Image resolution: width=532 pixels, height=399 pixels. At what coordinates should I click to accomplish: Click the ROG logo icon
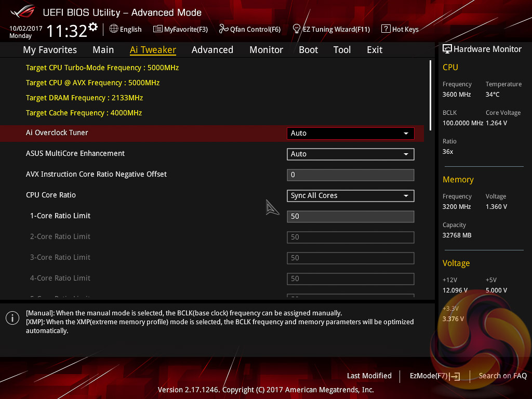23,11
